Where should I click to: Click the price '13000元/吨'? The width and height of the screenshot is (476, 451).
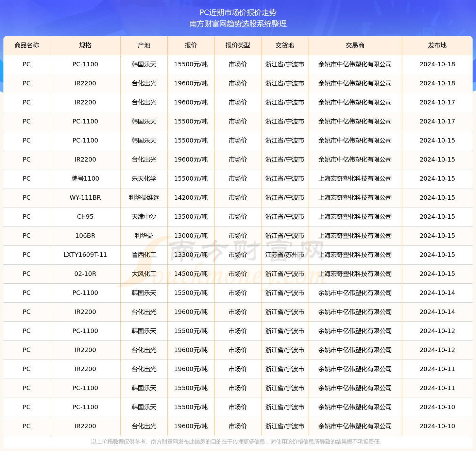point(191,236)
